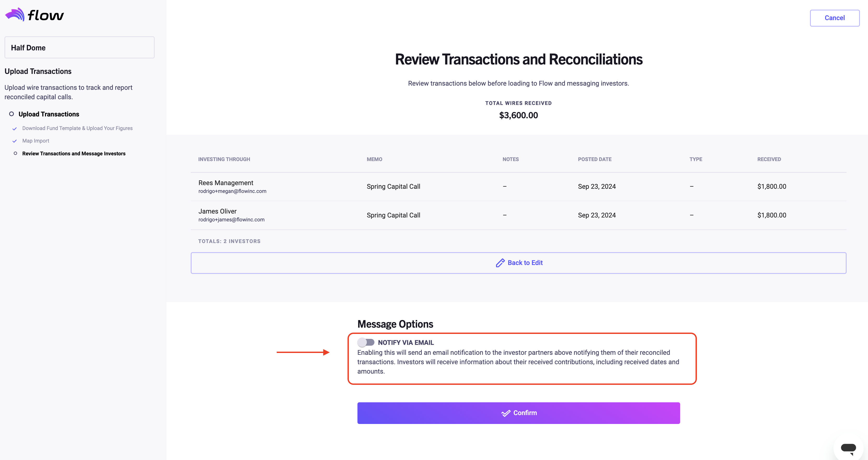Click Spring Capital Call memo for James Oliver
This screenshot has height=460, width=868.
click(393, 215)
